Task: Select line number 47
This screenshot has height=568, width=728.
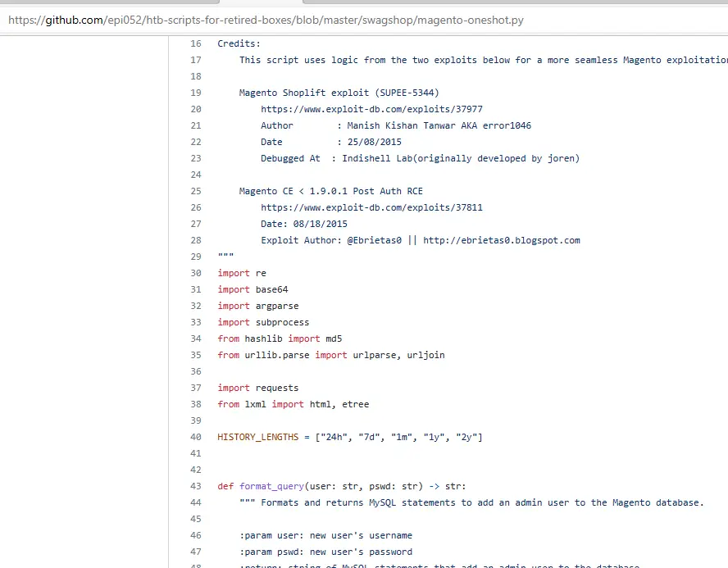Action: click(x=196, y=552)
